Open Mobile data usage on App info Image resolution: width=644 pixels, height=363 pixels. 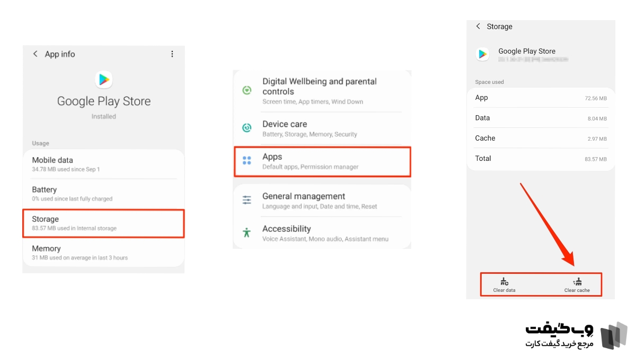point(103,165)
